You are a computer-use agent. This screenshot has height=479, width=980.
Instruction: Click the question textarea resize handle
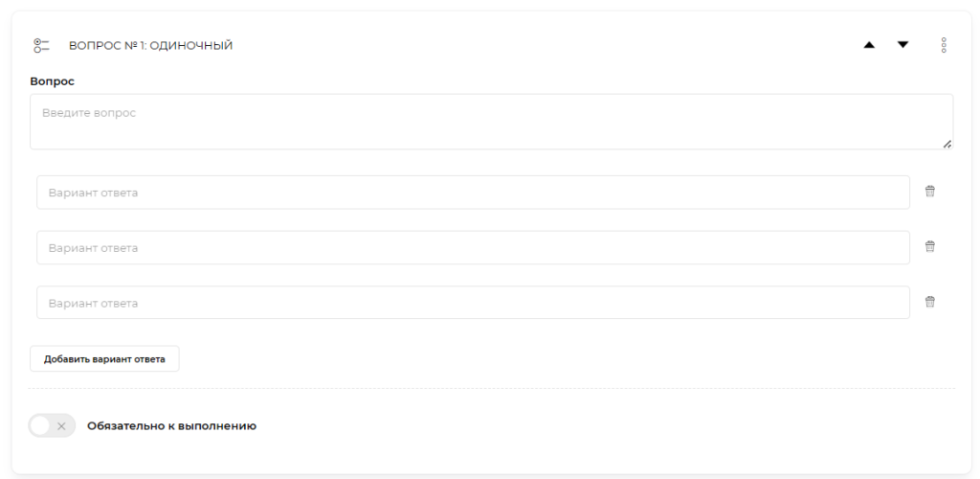click(x=947, y=144)
